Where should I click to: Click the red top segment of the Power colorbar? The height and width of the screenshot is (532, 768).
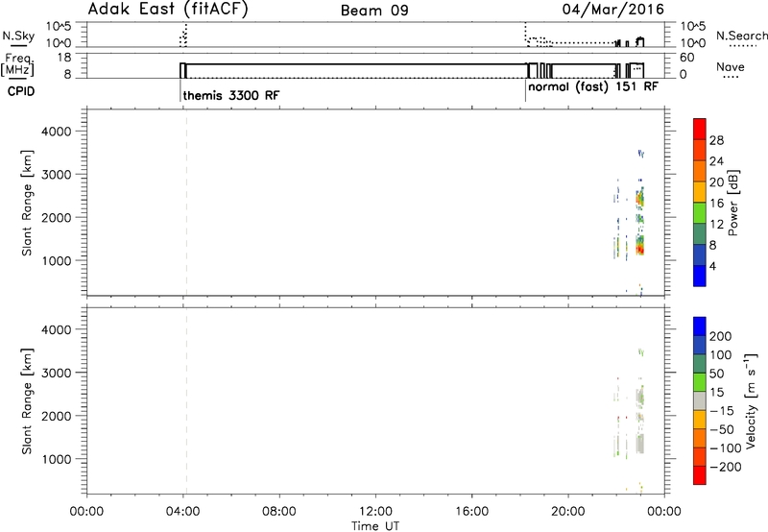pyautogui.click(x=700, y=129)
